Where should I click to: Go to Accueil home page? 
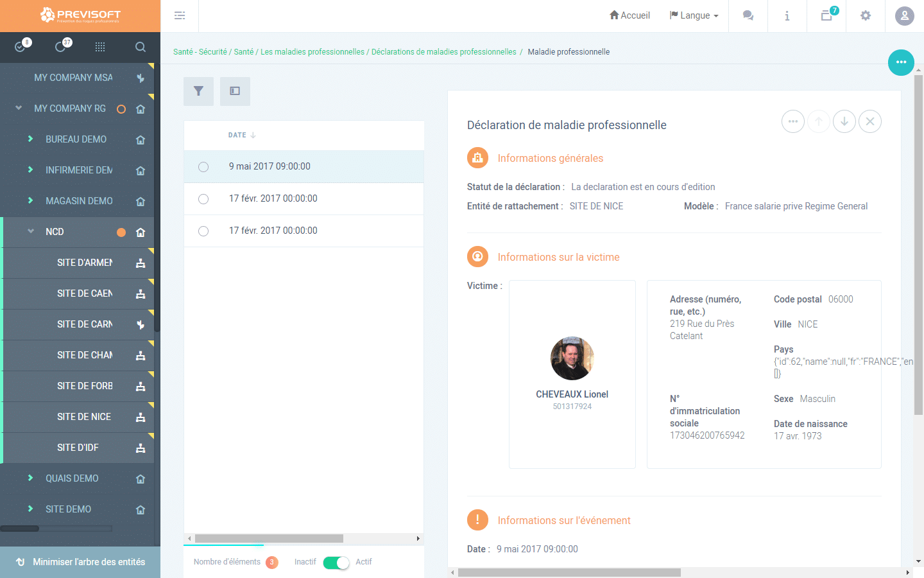pyautogui.click(x=629, y=15)
